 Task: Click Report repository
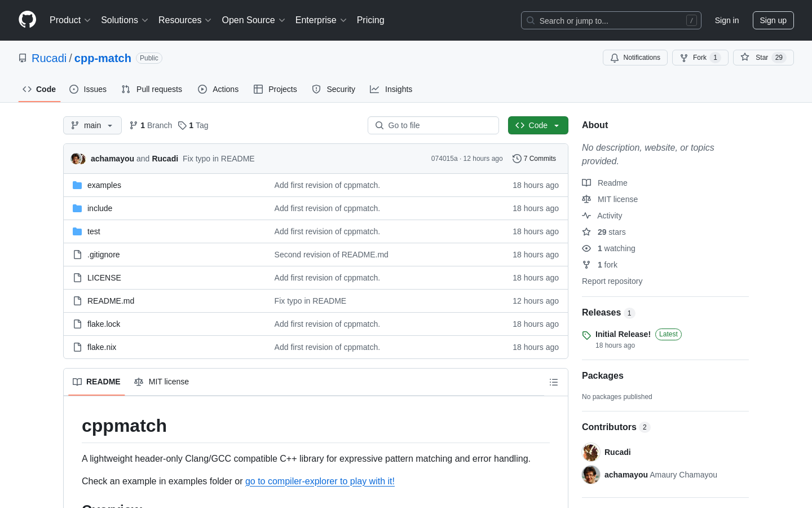click(x=612, y=281)
